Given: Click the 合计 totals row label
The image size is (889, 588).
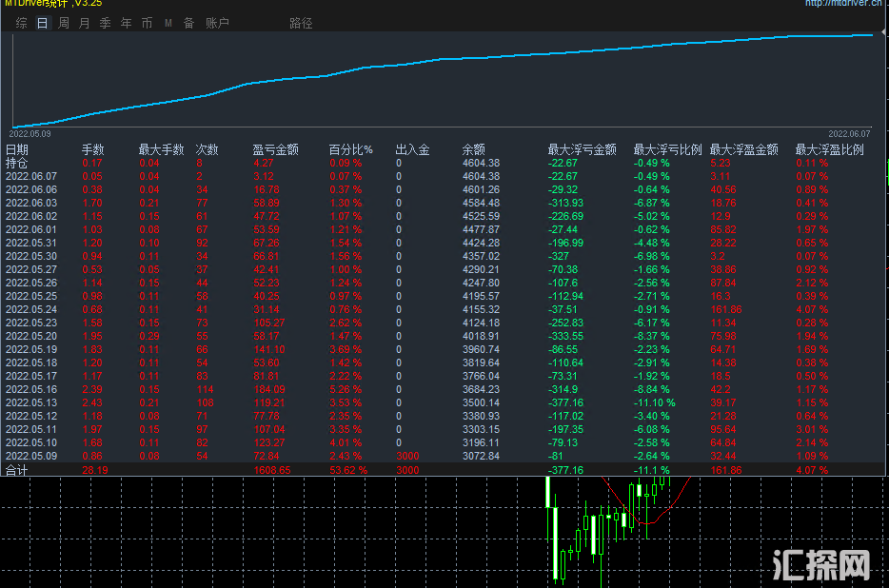Looking at the screenshot, I should (17, 469).
